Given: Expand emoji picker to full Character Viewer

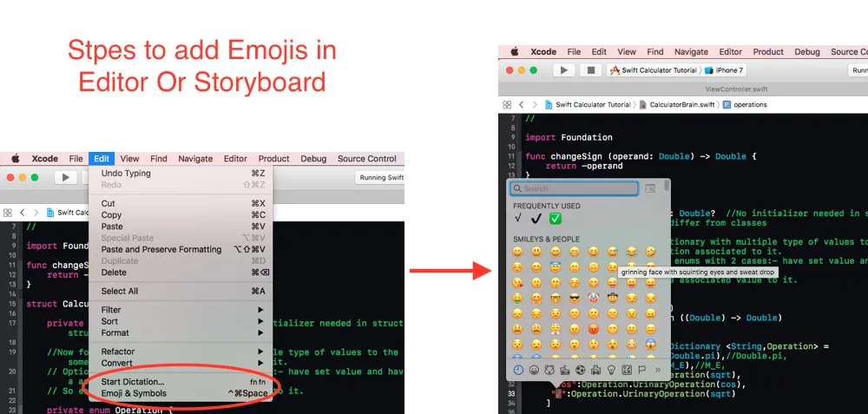Looking at the screenshot, I should tap(650, 188).
